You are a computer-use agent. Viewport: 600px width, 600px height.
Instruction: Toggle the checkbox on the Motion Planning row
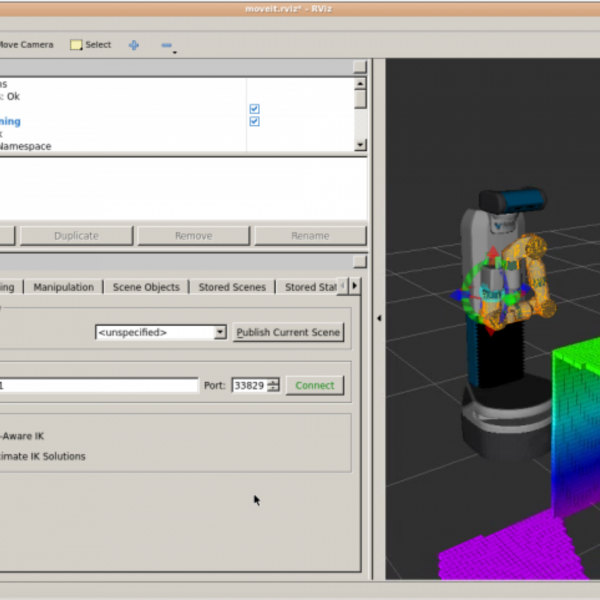click(x=254, y=122)
